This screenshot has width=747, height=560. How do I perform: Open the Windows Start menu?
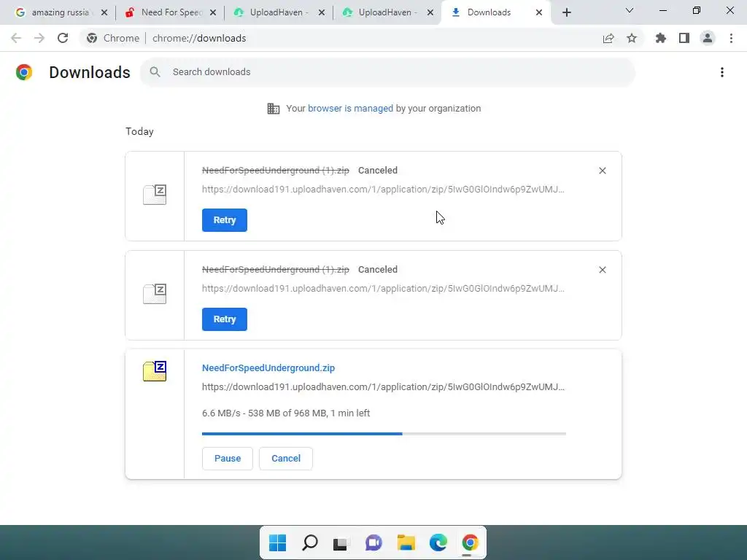pos(277,542)
